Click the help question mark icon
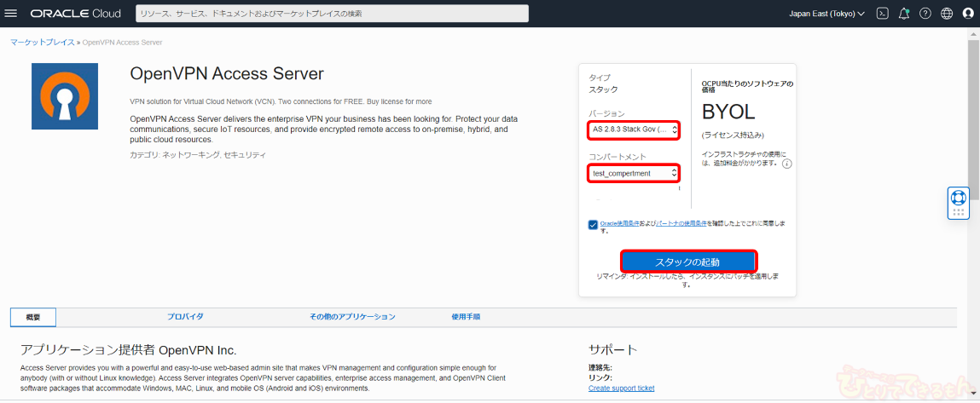The image size is (980, 403). click(x=925, y=14)
